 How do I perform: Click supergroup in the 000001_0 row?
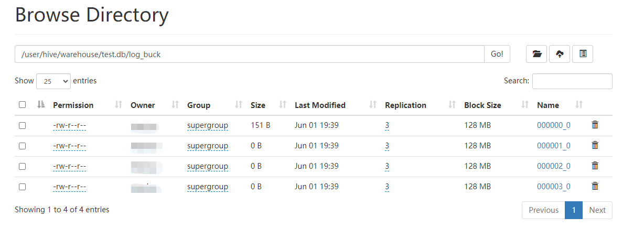pyautogui.click(x=208, y=146)
